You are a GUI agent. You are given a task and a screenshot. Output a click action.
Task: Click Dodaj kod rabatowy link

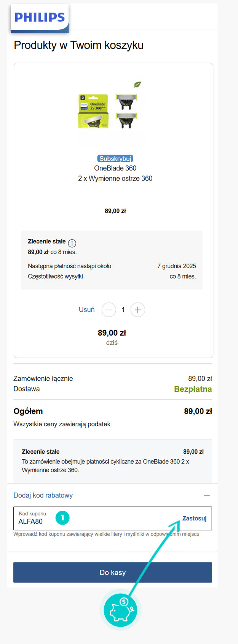pos(43,495)
